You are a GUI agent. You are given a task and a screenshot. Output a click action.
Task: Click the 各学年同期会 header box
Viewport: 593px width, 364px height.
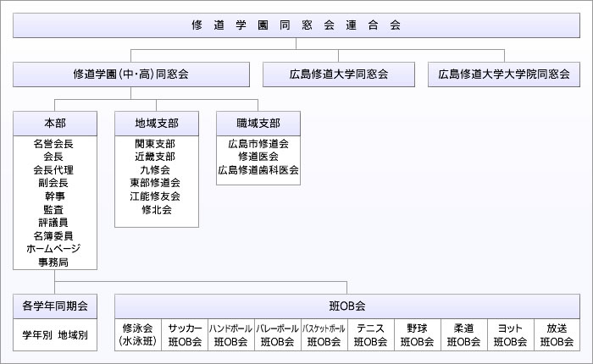55,306
